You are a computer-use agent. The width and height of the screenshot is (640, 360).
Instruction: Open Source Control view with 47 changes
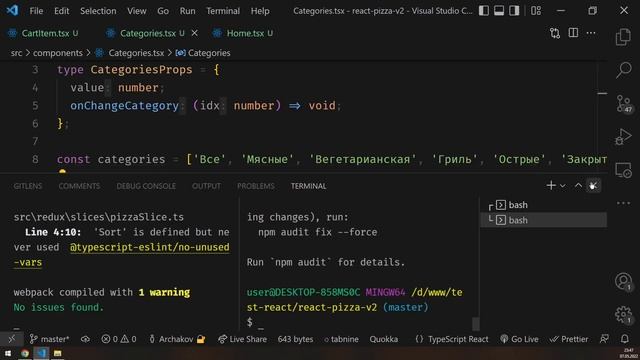(x=624, y=103)
